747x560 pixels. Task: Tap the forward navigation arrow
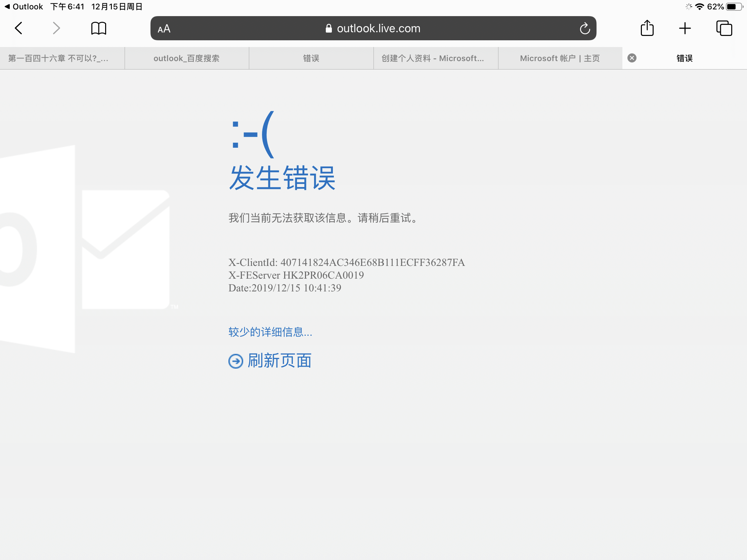56,28
